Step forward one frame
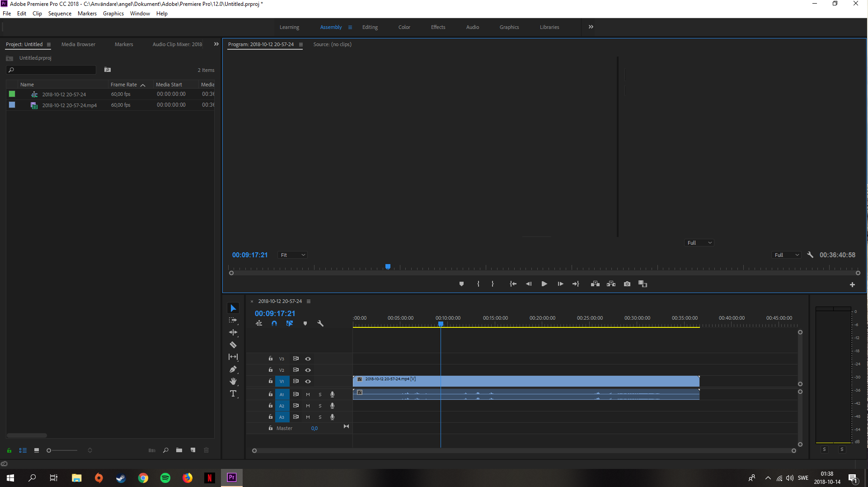The height and width of the screenshot is (487, 868). click(x=560, y=284)
